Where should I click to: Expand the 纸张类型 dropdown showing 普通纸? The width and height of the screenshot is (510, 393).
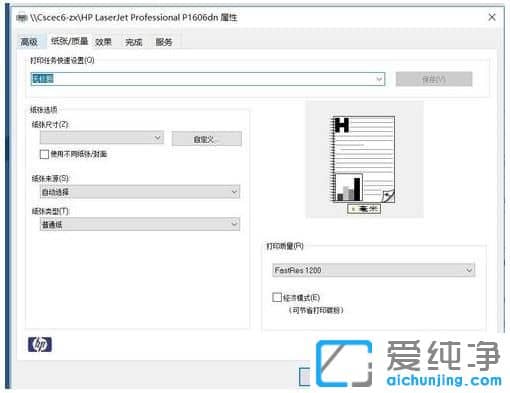pos(140,224)
